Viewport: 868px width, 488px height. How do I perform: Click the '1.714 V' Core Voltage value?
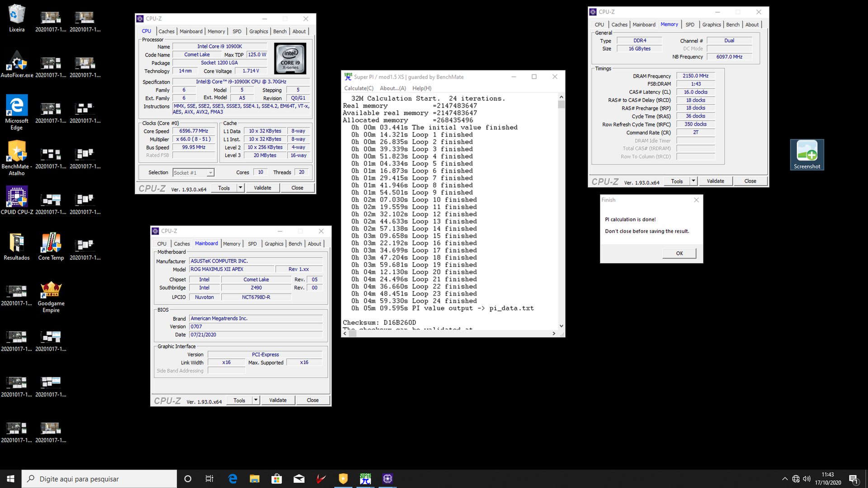(251, 71)
